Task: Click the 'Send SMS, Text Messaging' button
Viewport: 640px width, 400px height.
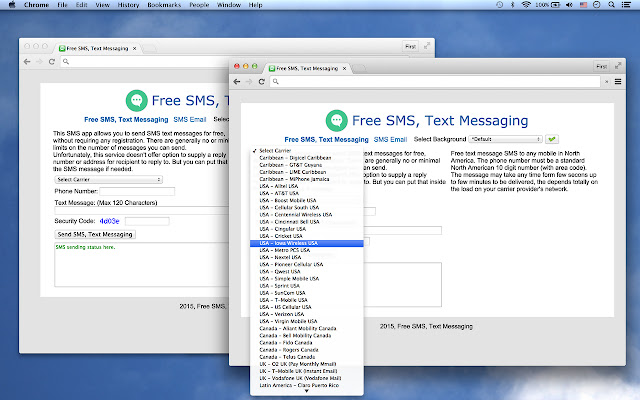Action: (x=95, y=234)
